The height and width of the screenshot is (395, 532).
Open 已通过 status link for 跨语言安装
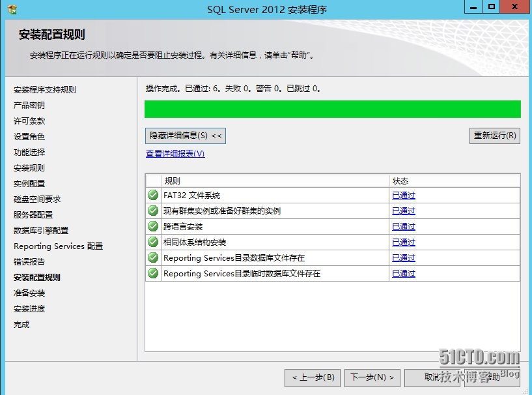[x=404, y=227]
